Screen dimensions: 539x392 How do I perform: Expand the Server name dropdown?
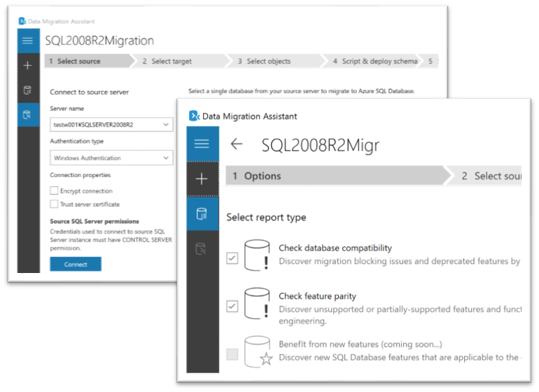coord(166,125)
